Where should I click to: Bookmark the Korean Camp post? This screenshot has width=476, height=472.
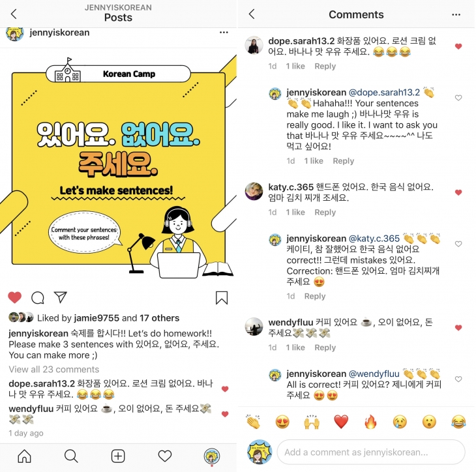tap(222, 298)
